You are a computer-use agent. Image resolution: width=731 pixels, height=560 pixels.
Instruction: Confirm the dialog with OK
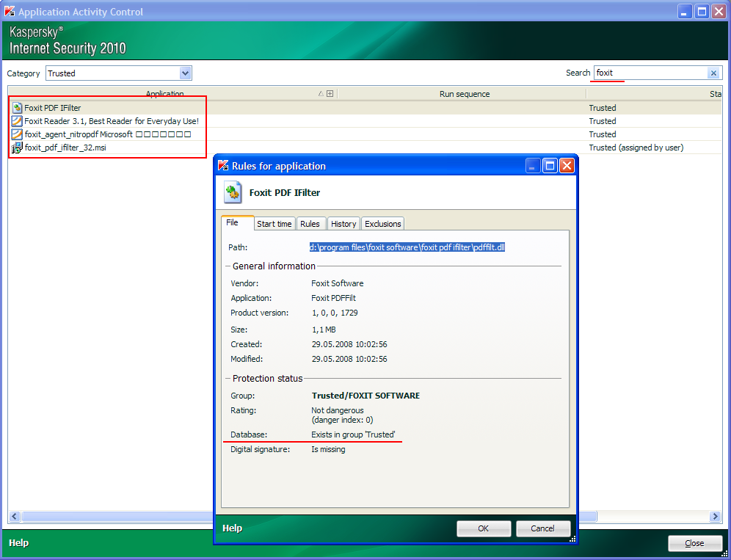pos(484,528)
